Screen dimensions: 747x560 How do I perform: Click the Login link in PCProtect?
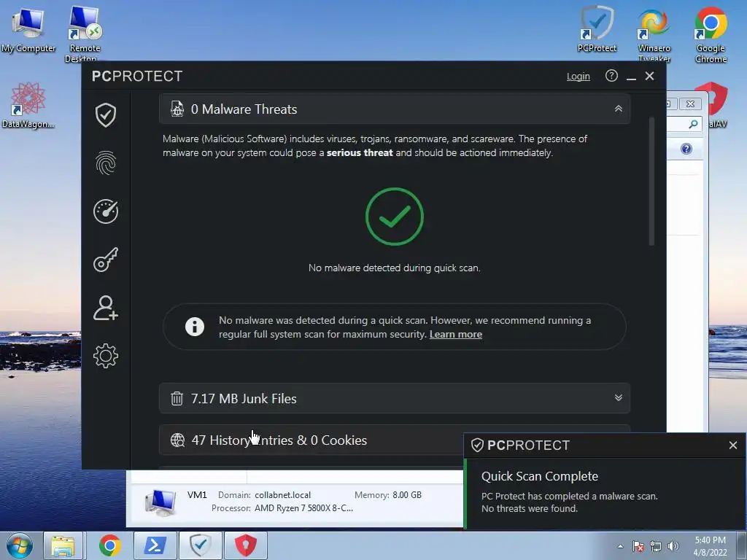point(578,76)
